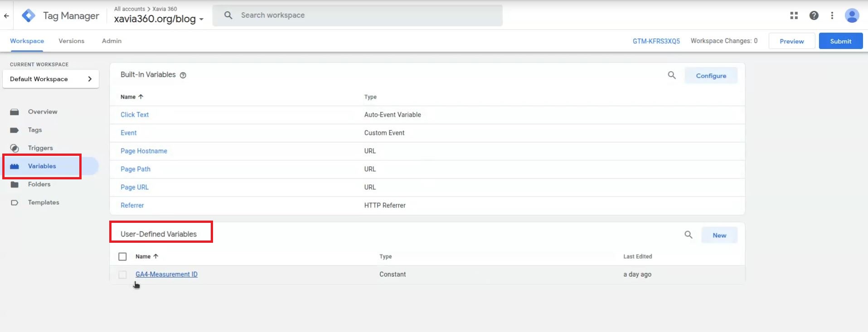Open the GTM-KFRS3XQ5 container ID link
Screen dimensions: 868x332
656,41
